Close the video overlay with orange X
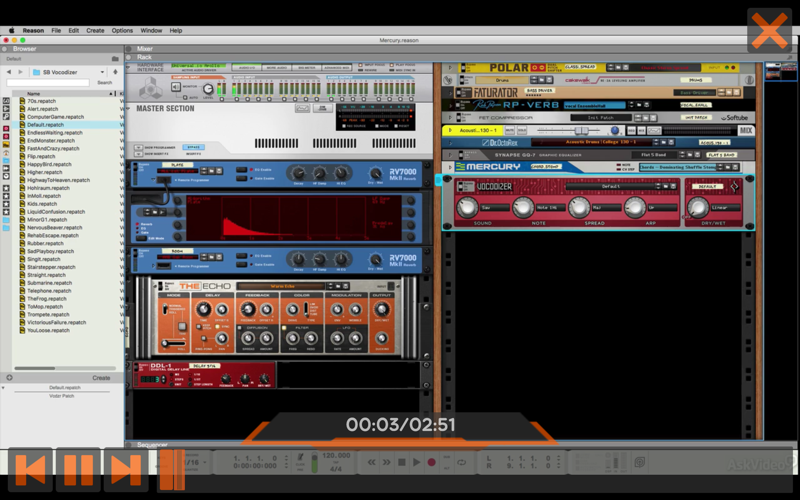Image resolution: width=800 pixels, height=500 pixels. (x=769, y=30)
